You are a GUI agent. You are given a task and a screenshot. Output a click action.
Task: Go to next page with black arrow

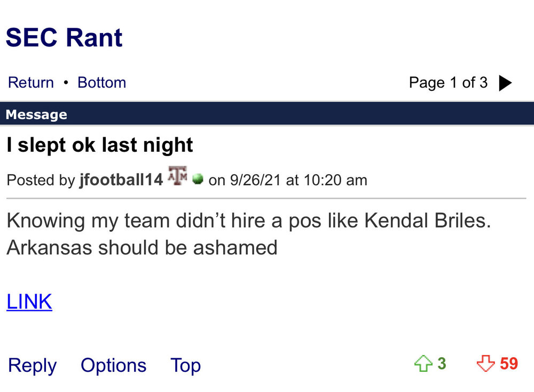click(505, 83)
